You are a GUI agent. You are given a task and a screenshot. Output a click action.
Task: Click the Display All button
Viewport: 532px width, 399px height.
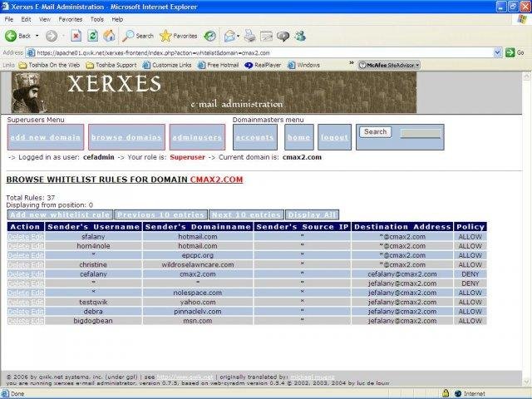point(313,214)
